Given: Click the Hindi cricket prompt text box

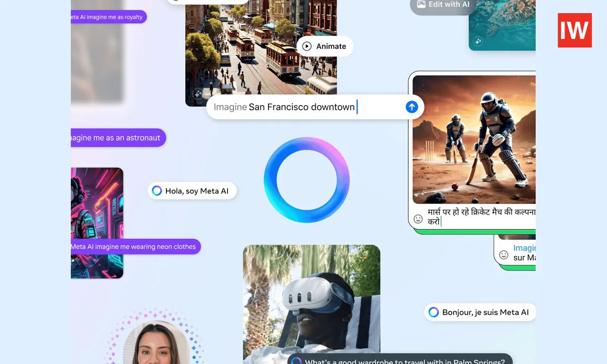Looking at the screenshot, I should click(x=481, y=217).
